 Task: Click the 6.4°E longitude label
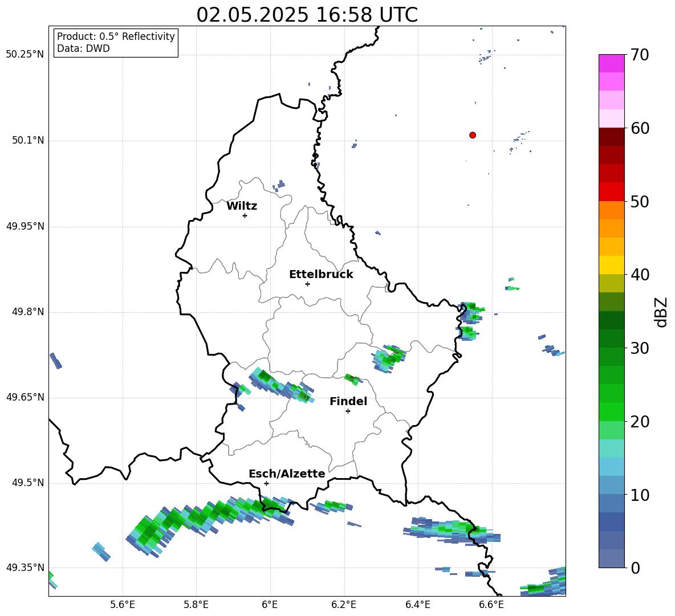417,605
